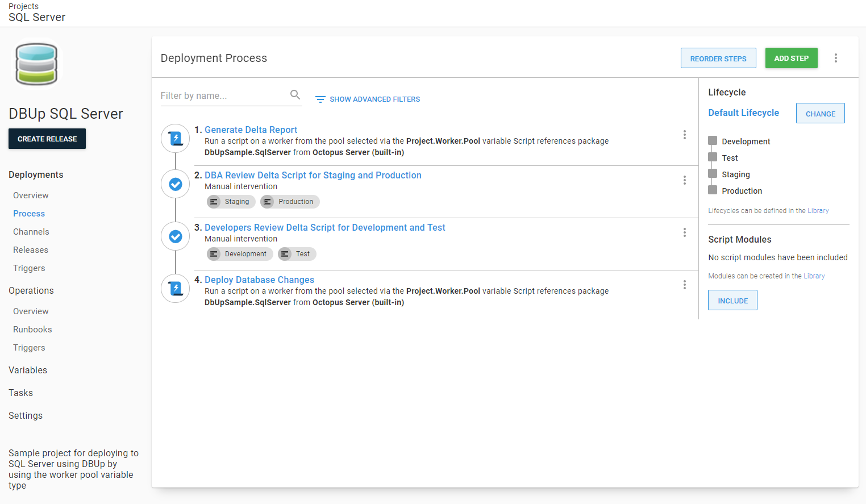Screen dimensions: 866x504
Task: Click the Production environment chip
Action: 290,202
